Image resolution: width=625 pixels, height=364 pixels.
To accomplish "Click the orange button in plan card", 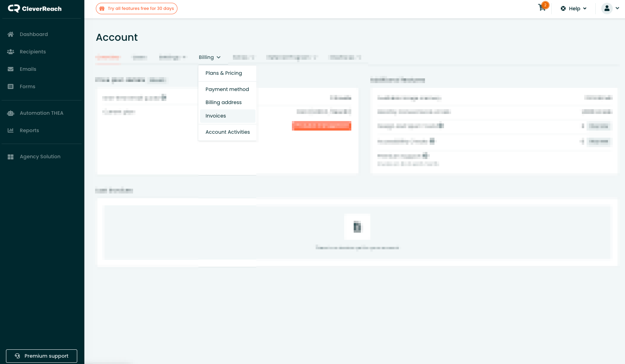I will (x=321, y=126).
